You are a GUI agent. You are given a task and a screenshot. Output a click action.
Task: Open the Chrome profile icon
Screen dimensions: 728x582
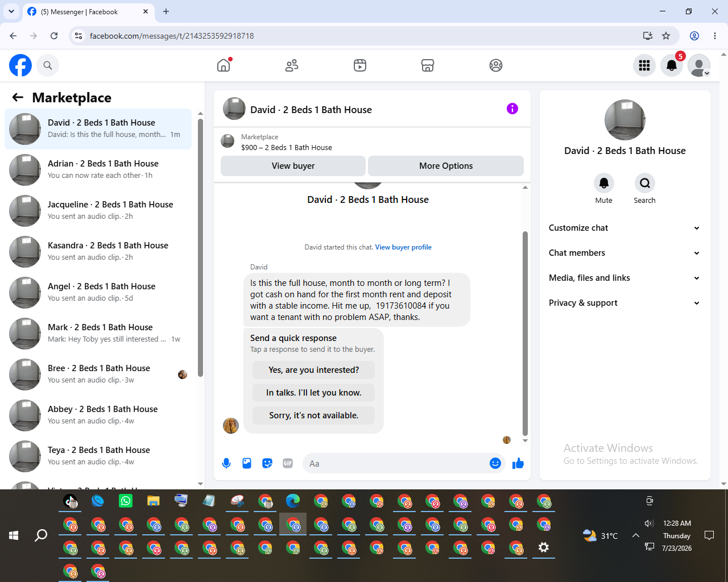tap(694, 36)
